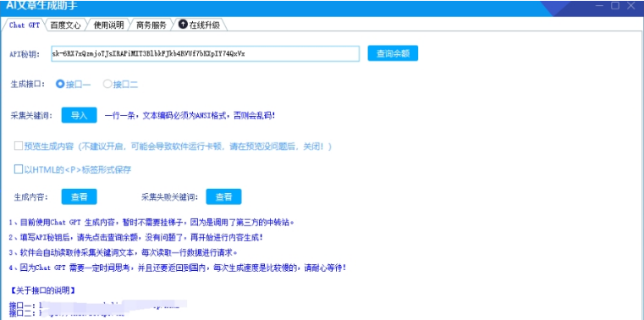Click the upload arrow icon on 在线升级
Viewport: 644px width, 320px height.
point(183,25)
